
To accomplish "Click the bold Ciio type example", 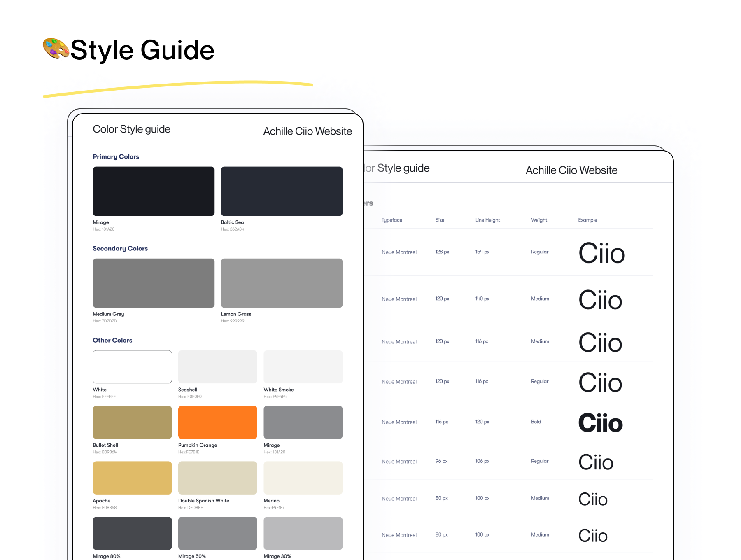I will (x=600, y=423).
